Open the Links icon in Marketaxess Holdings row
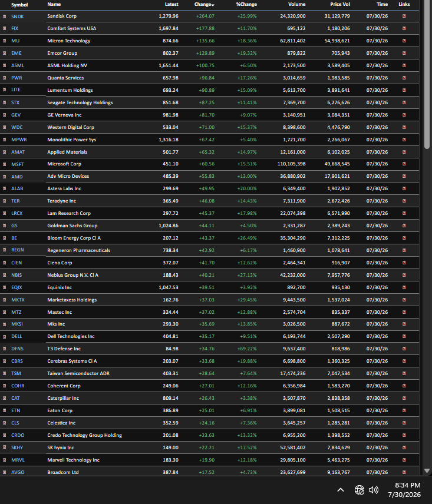The height and width of the screenshot is (504, 432). pyautogui.click(x=404, y=300)
